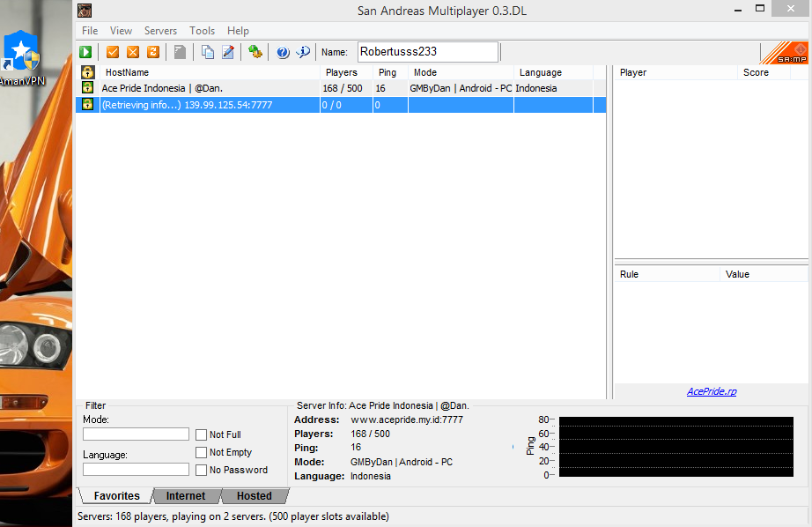Close the San Andreas Multiplayer window
812x527 pixels.
(x=790, y=8)
